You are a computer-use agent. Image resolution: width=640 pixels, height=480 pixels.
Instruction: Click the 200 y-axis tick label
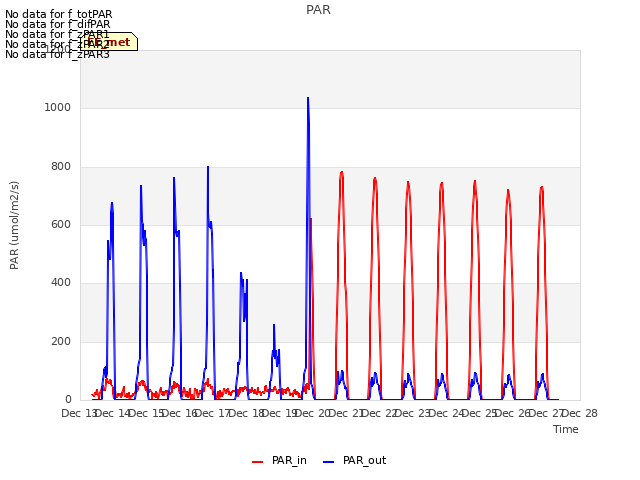(61, 341)
